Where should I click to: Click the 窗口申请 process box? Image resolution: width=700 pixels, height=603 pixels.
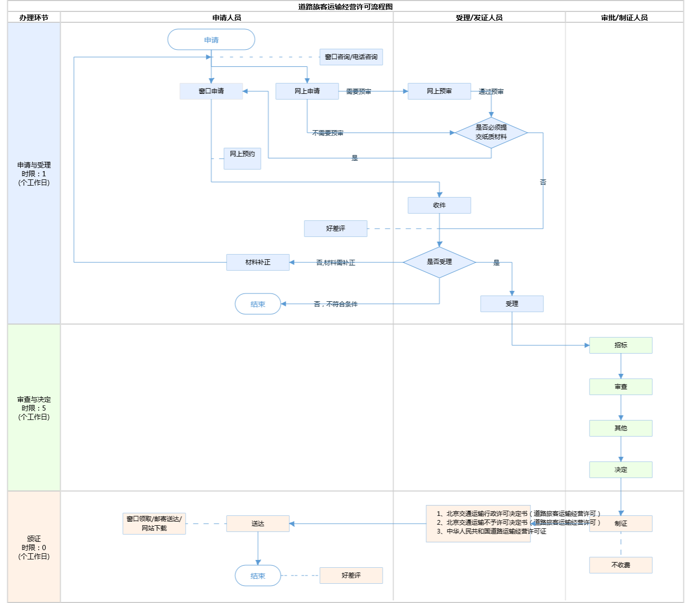tap(211, 91)
